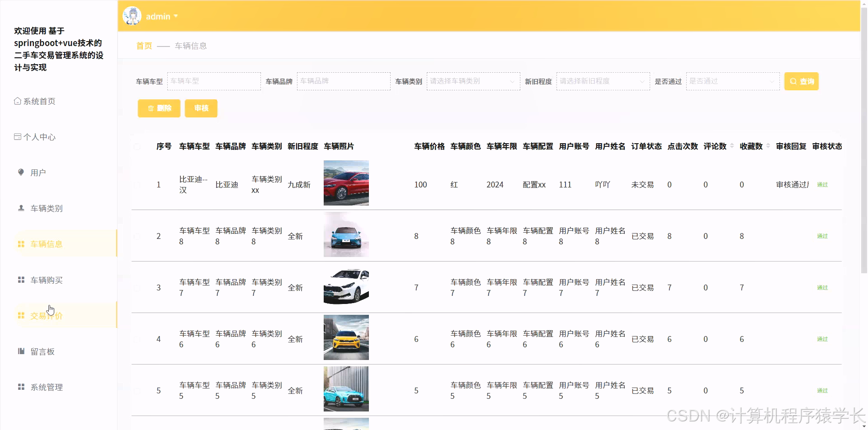The width and height of the screenshot is (868, 430).
Task: Click the magnifier icon on 查询 button
Action: pyautogui.click(x=793, y=81)
